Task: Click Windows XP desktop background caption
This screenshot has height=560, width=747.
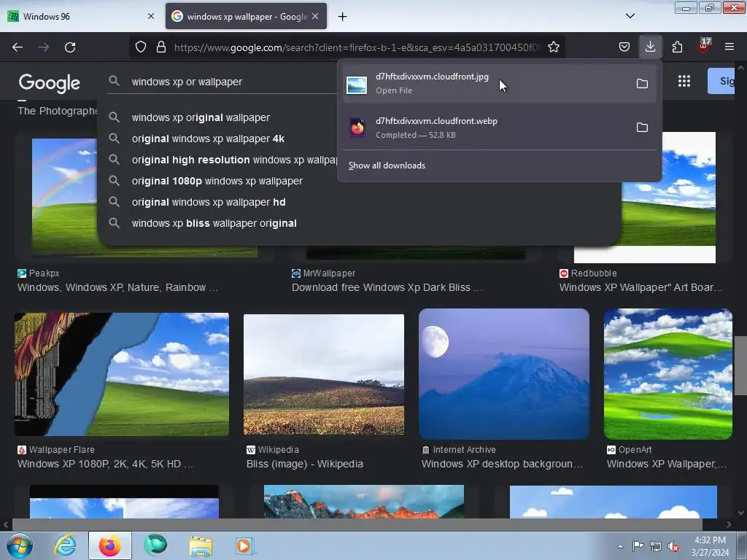Action: pos(502,464)
